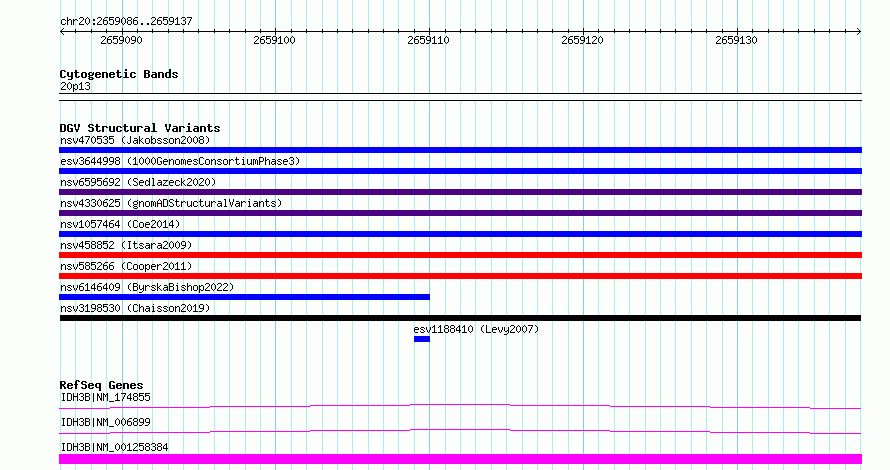Click the nsv458852 (Itsara2009) label
Viewport: 890px width, 470px height.
[x=126, y=245]
